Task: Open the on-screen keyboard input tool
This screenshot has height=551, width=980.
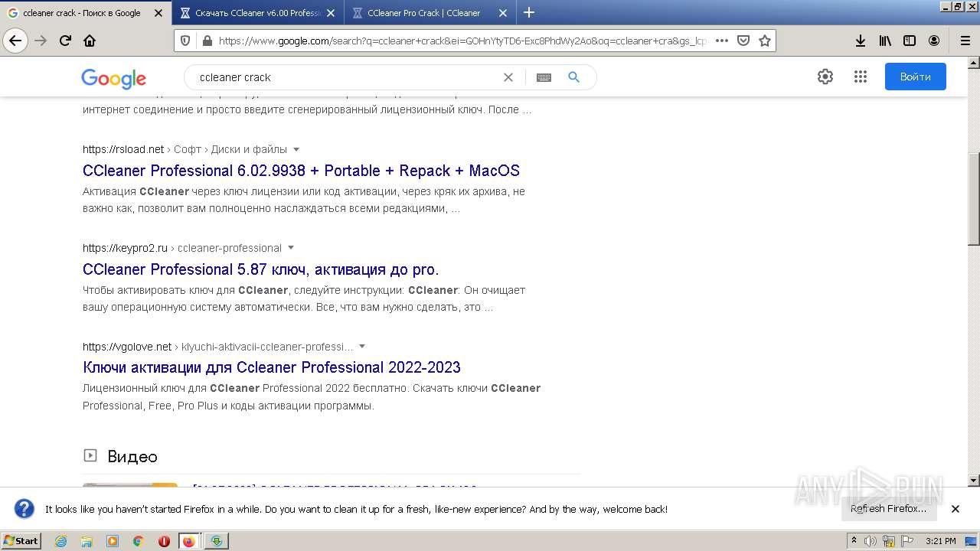Action: point(544,77)
